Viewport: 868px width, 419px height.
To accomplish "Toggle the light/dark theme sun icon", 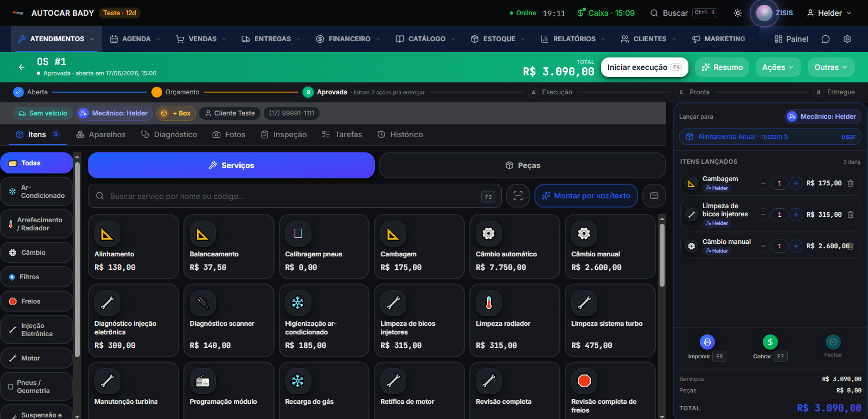I will pyautogui.click(x=738, y=13).
